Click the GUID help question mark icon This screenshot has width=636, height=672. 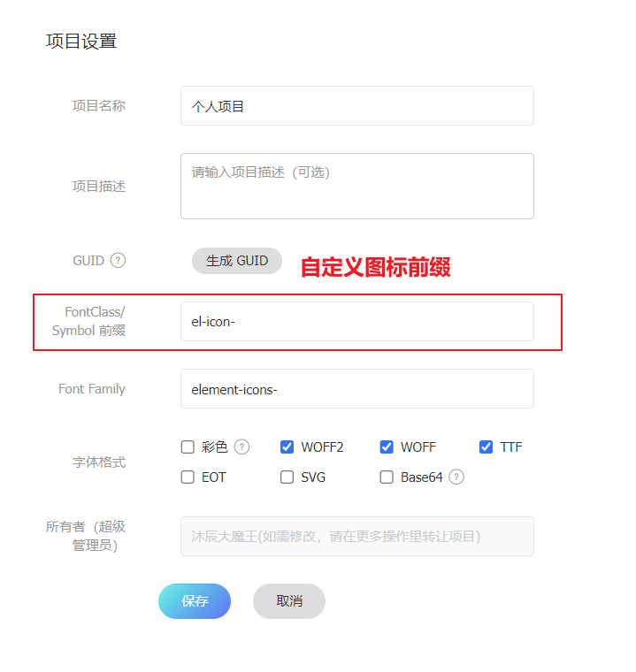pyautogui.click(x=118, y=261)
